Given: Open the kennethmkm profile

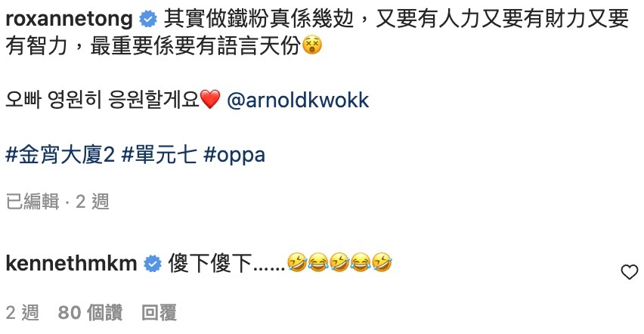Looking at the screenshot, I should [72, 263].
